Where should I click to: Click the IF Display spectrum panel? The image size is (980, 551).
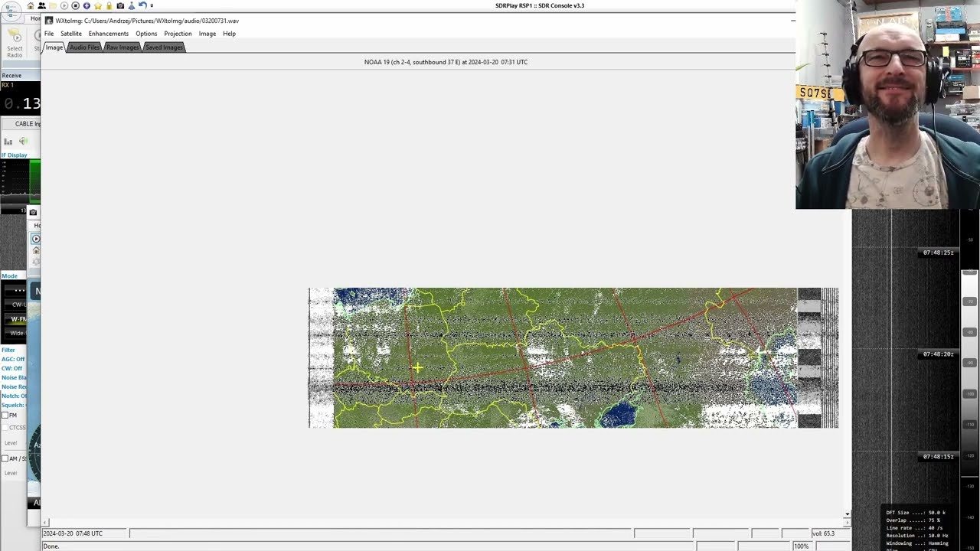21,182
